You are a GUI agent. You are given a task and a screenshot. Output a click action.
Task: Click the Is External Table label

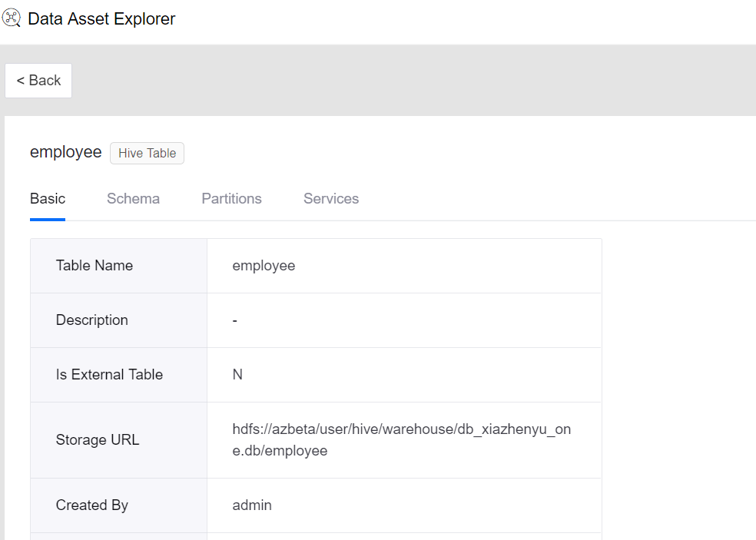click(x=109, y=375)
